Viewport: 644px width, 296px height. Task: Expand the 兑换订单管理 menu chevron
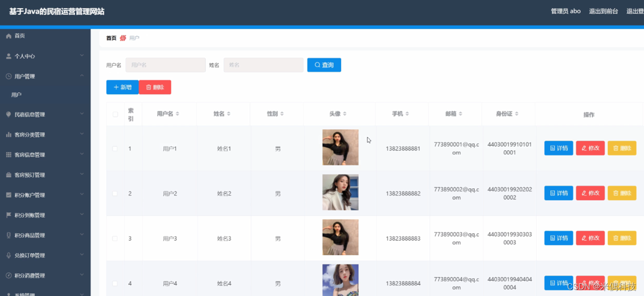coord(82,255)
